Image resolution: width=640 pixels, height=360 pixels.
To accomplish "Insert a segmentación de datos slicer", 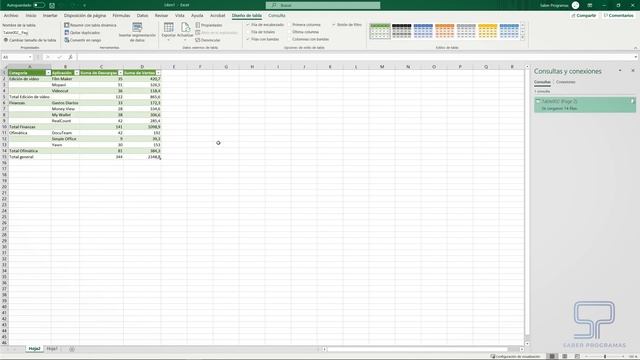I will pos(137,32).
